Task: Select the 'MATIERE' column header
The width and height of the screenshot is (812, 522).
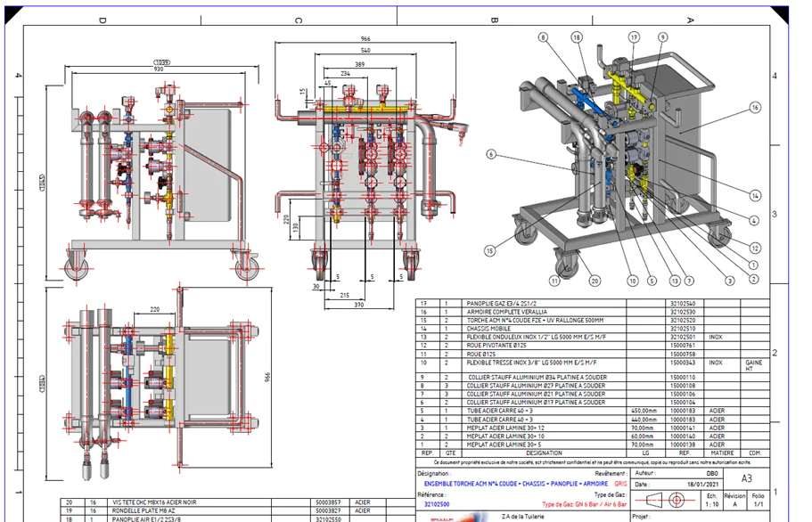Action: (722, 453)
